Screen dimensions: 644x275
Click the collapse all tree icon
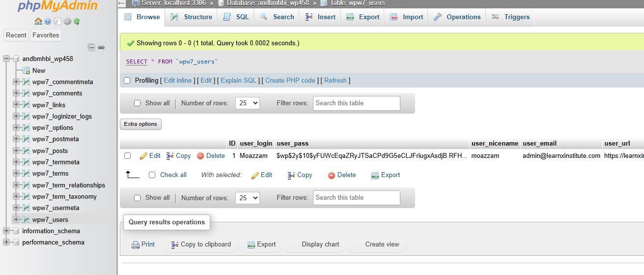[91, 47]
